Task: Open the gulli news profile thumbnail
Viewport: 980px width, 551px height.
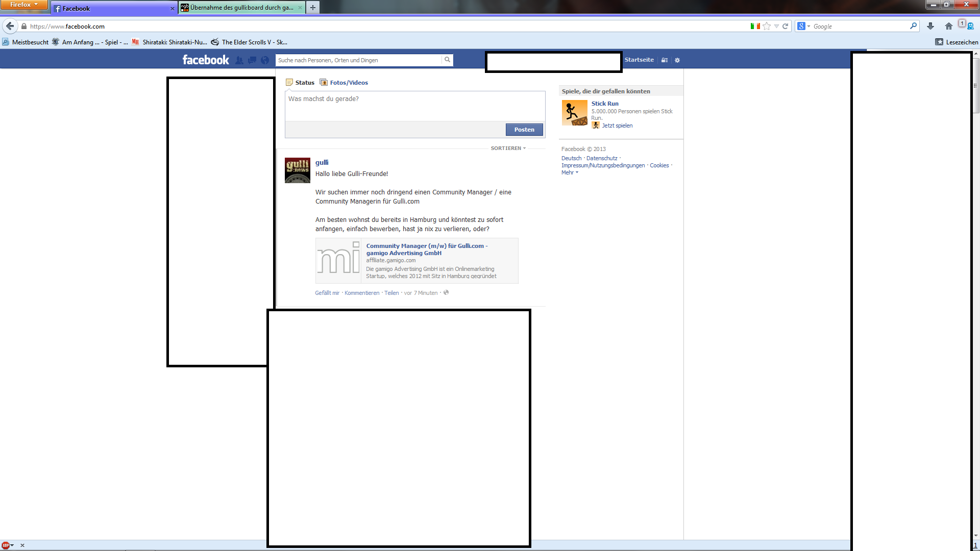Action: tap(298, 170)
